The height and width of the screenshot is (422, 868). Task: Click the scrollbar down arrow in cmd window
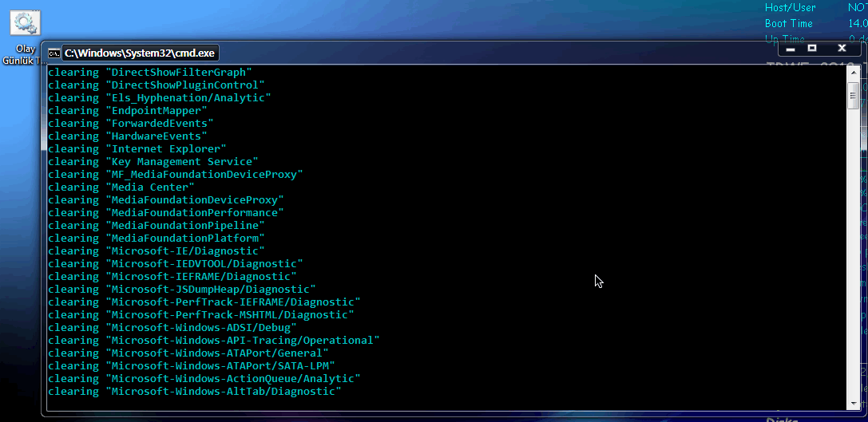tap(853, 404)
